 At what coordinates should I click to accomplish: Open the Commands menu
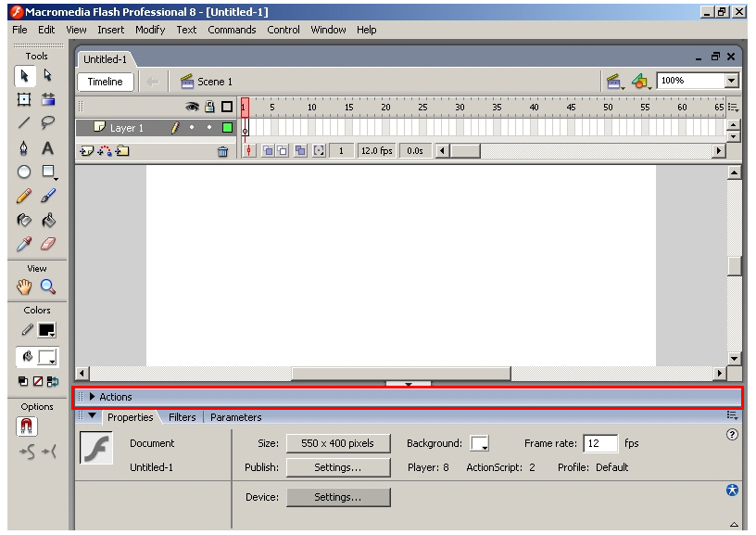coord(232,30)
